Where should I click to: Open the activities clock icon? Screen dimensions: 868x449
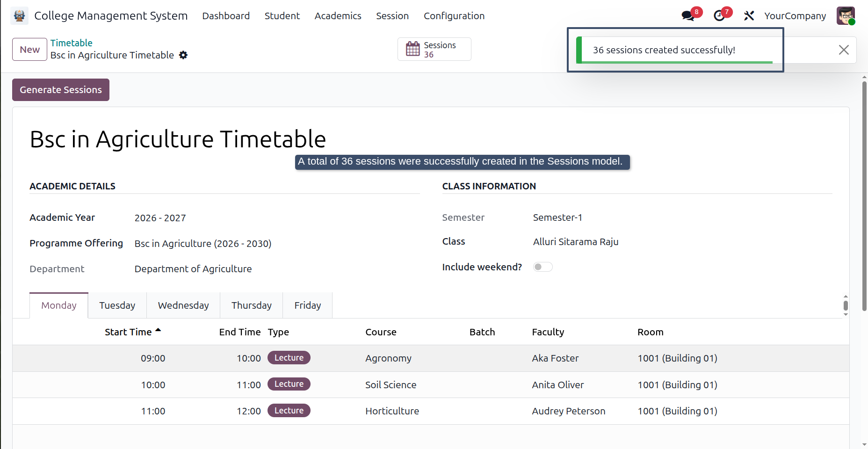719,16
